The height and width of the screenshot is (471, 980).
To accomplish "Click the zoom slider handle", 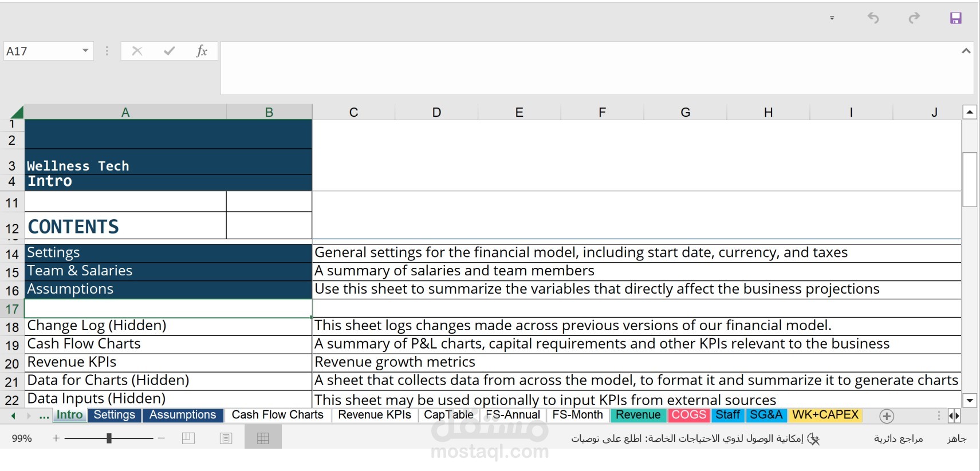I will point(109,438).
